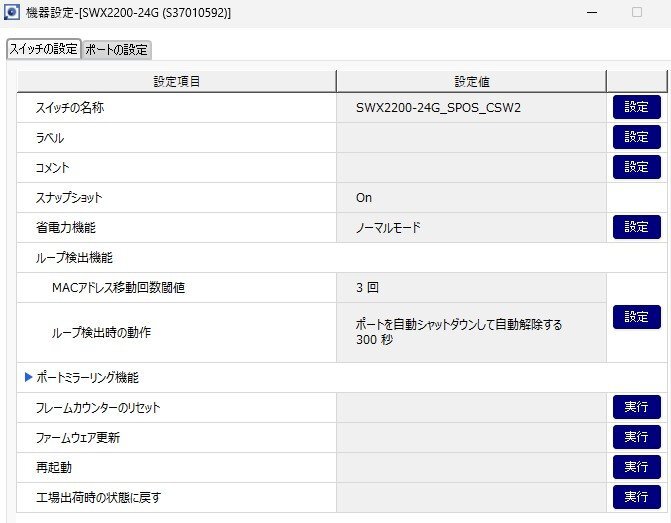Maximize the 機器設定 window
The height and width of the screenshot is (523, 671).
637,13
